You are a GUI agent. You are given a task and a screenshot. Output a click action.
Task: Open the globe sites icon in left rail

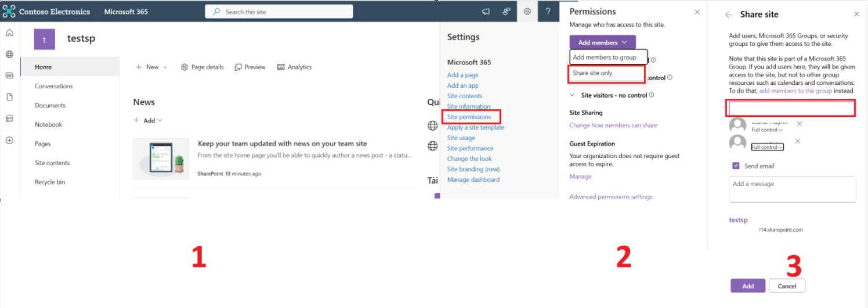tap(9, 54)
